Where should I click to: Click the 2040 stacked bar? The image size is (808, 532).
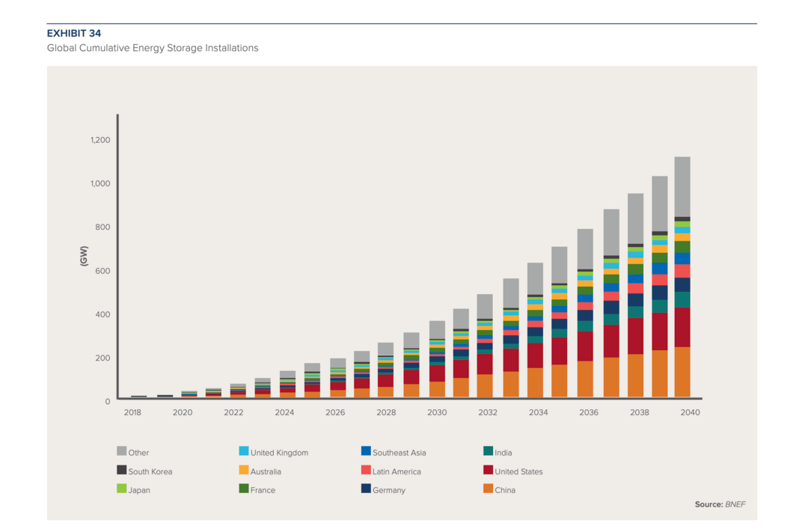click(682, 277)
